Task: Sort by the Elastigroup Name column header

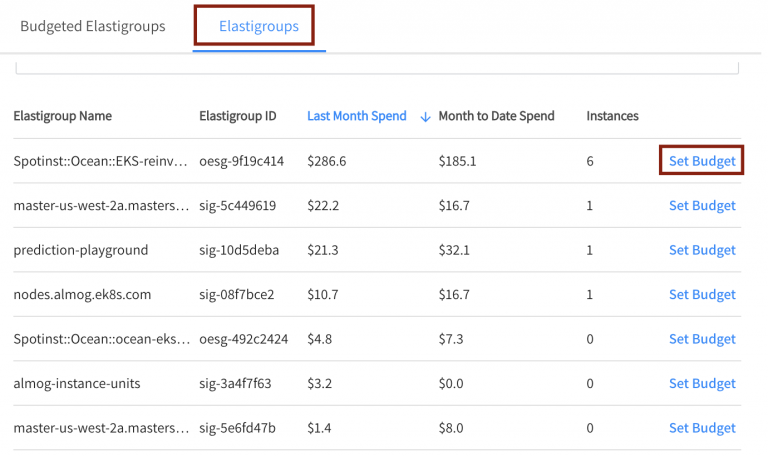Action: (x=62, y=116)
